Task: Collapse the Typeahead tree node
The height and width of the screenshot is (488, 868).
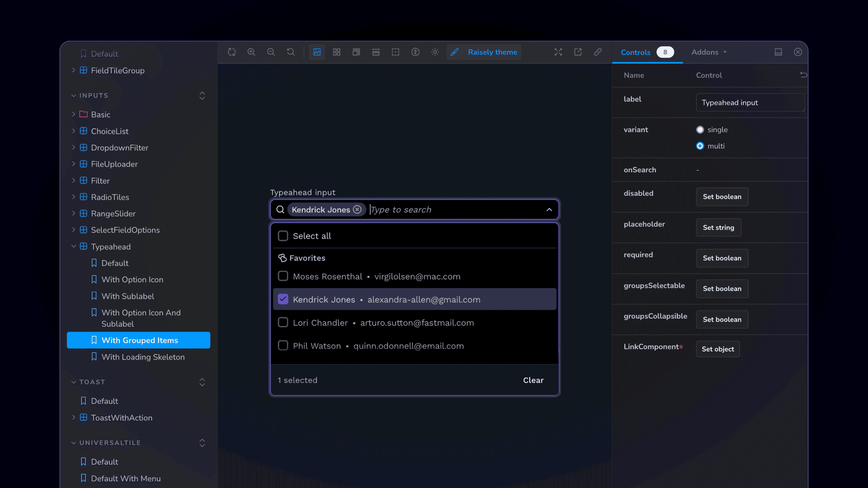Action: coord(73,247)
